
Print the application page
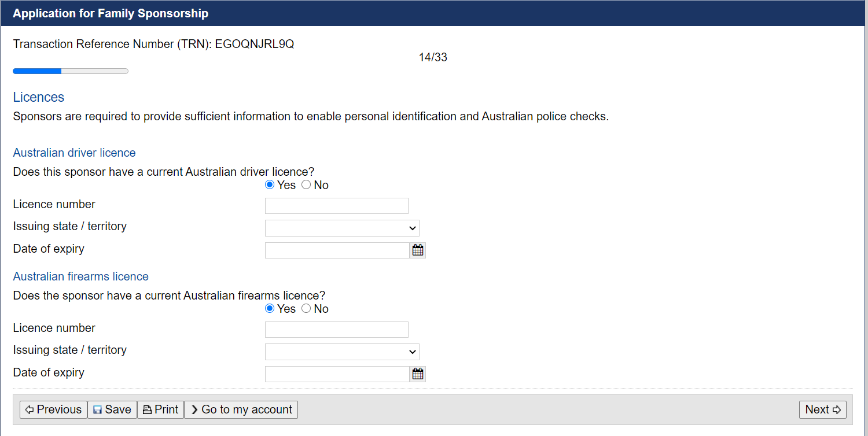[160, 409]
